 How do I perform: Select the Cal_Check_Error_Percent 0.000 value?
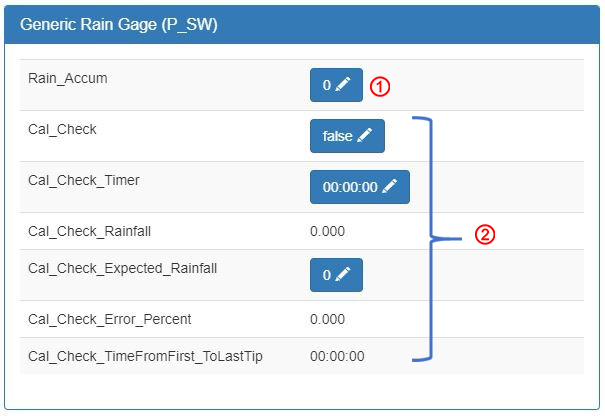point(328,319)
